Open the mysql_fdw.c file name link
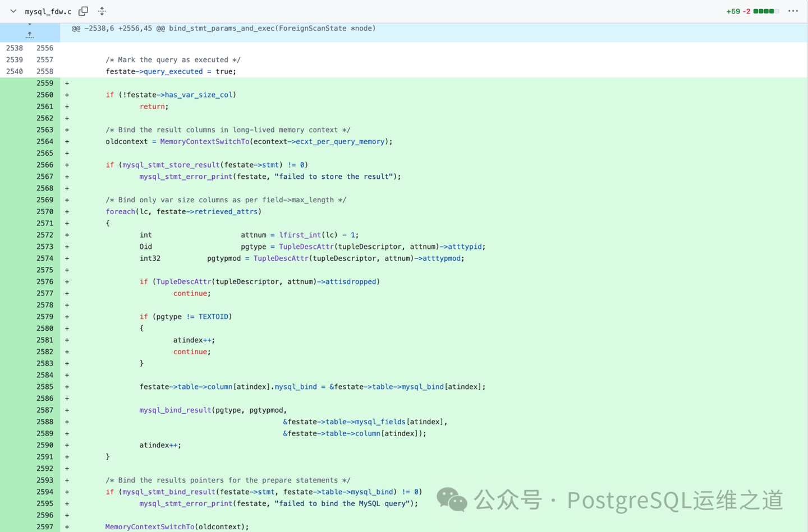Image resolution: width=808 pixels, height=532 pixels. (48, 11)
